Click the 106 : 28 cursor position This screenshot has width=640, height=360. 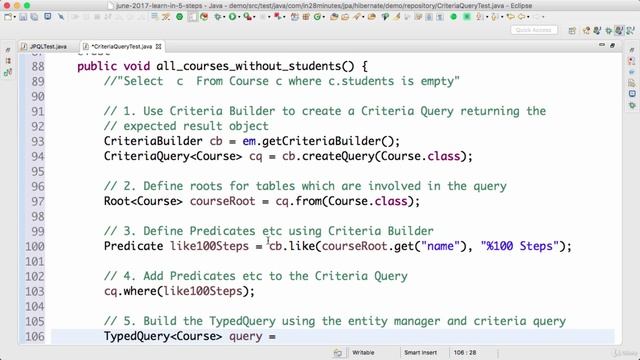464,353
